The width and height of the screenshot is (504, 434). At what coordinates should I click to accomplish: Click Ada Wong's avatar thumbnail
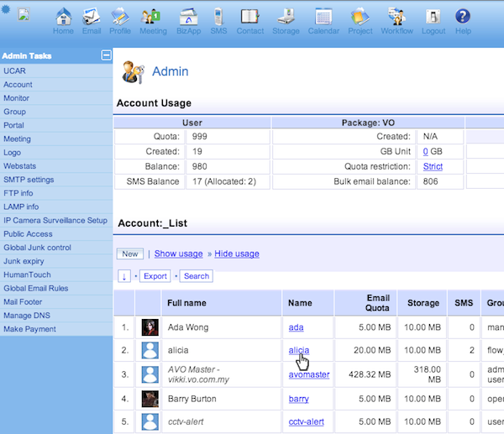click(x=150, y=327)
